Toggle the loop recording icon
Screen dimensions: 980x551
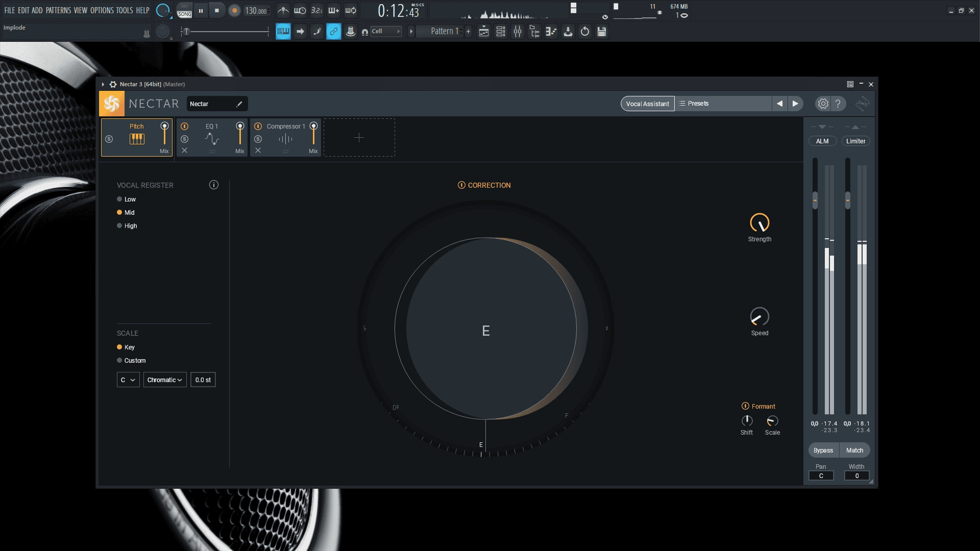(x=351, y=10)
